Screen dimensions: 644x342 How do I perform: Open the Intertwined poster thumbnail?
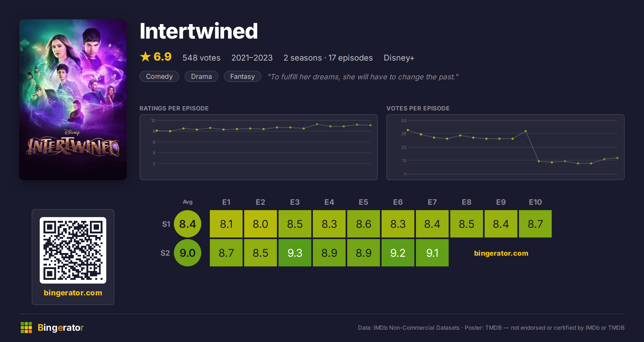pyautogui.click(x=73, y=100)
